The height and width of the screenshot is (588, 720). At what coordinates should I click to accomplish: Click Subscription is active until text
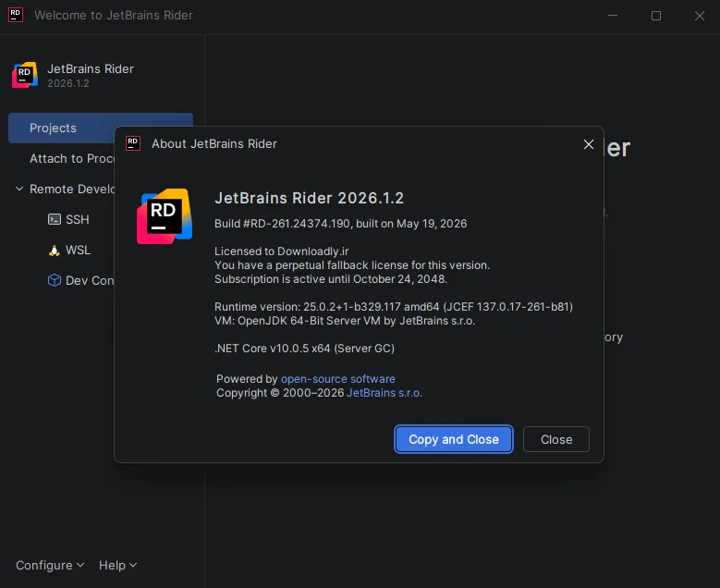click(331, 279)
